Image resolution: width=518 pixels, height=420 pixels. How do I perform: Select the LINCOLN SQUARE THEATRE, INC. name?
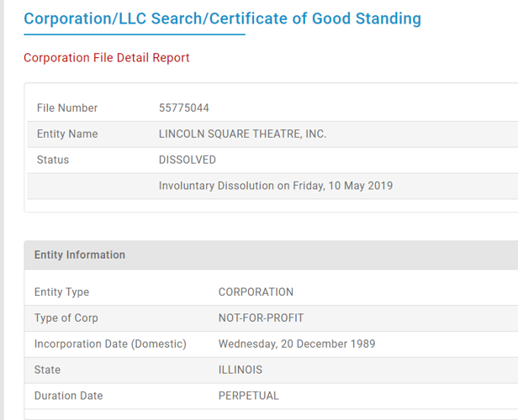click(242, 134)
